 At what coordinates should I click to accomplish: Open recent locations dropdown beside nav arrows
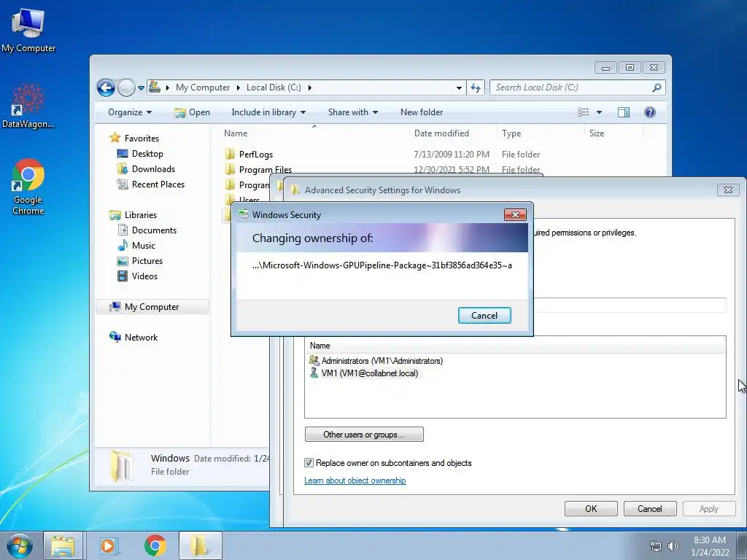(141, 87)
